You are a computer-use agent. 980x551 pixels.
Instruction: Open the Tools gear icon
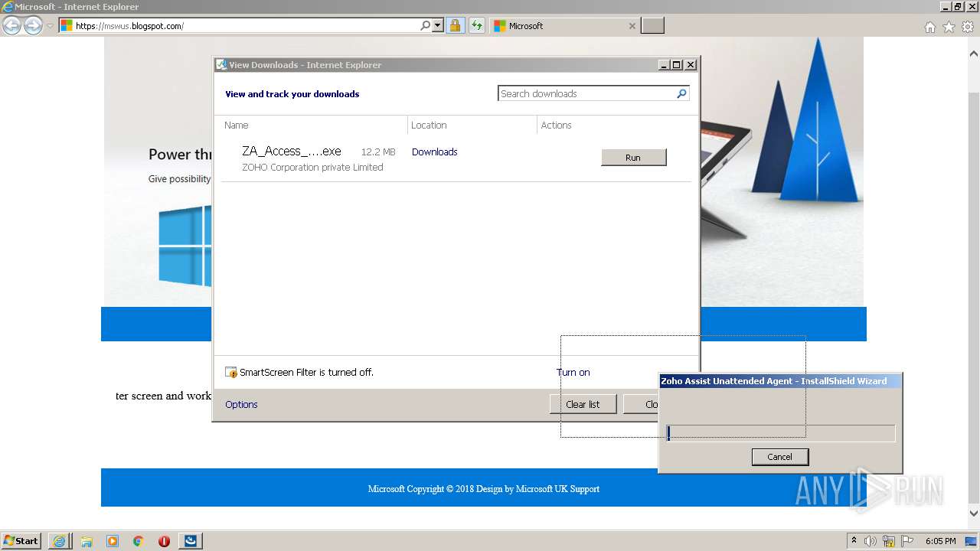[x=968, y=27]
